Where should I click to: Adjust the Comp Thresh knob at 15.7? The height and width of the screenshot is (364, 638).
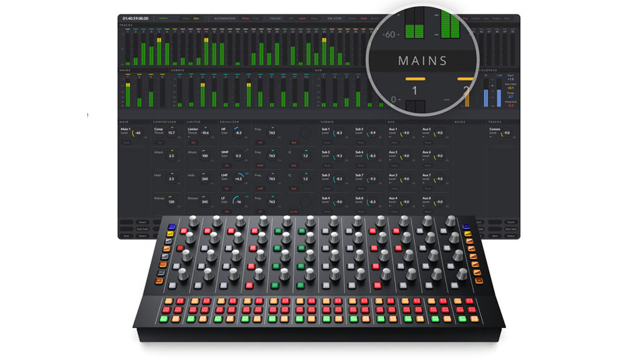(171, 133)
